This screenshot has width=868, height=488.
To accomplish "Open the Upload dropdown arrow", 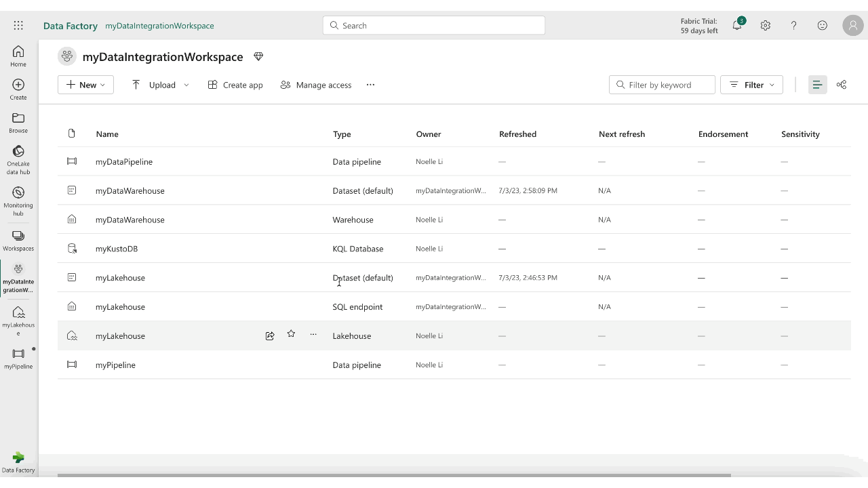I will pos(186,85).
